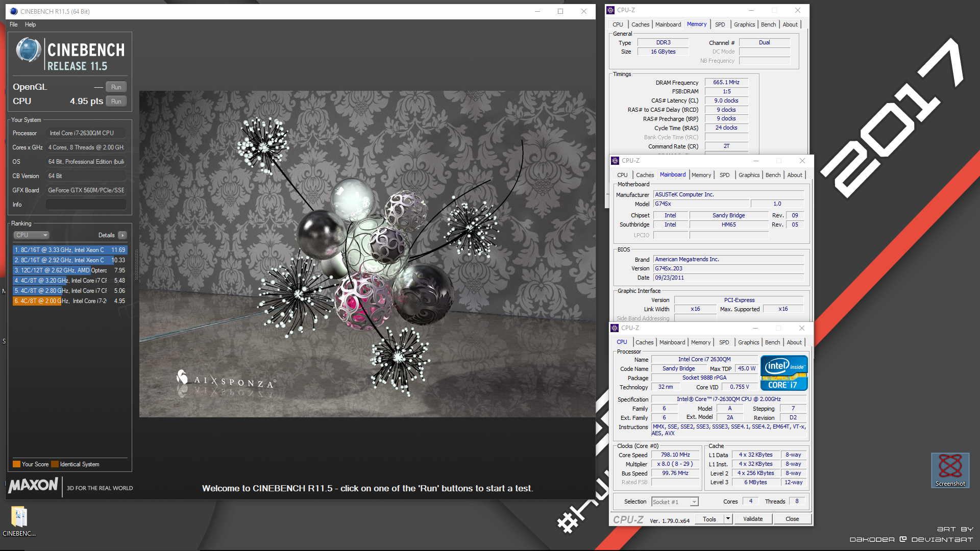
Task: Maximize the Cinebench window
Action: [560, 11]
